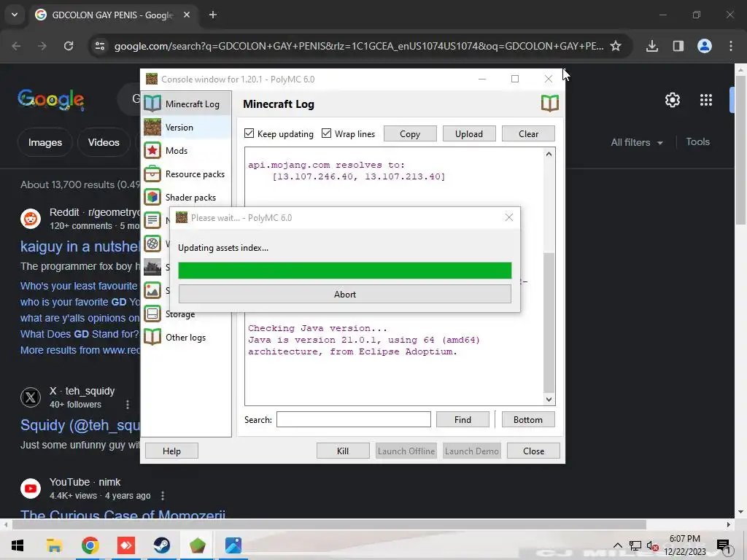Click the book icon beside Minecraft Log heading
Viewport: 747px width, 560px height.
click(x=550, y=104)
